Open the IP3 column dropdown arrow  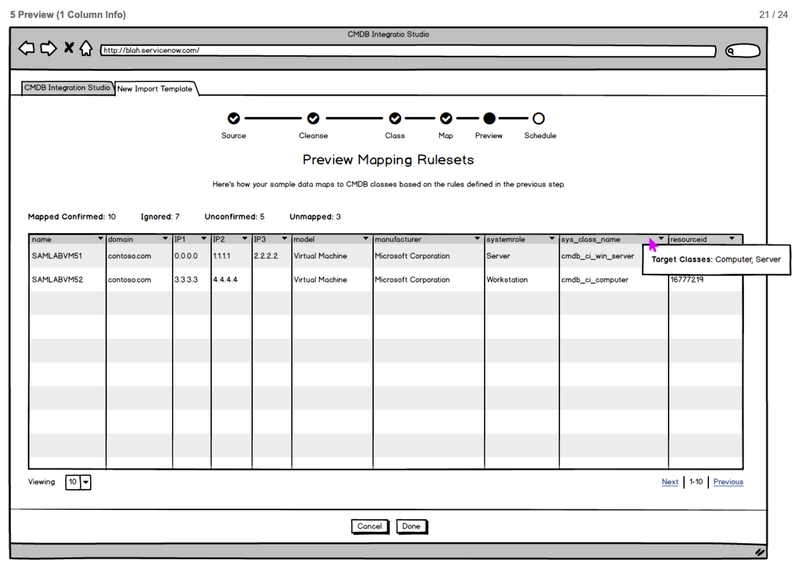pyautogui.click(x=285, y=239)
